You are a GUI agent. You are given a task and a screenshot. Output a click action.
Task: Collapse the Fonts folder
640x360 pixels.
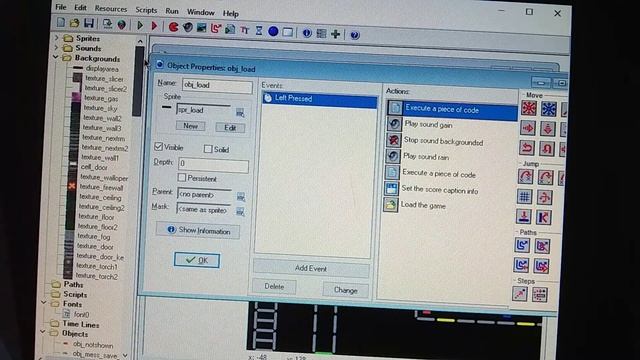click(x=44, y=303)
